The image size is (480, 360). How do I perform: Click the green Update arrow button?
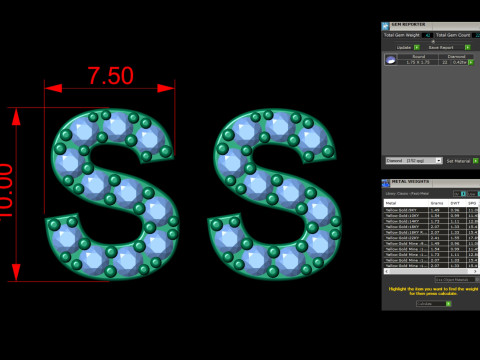(417, 47)
